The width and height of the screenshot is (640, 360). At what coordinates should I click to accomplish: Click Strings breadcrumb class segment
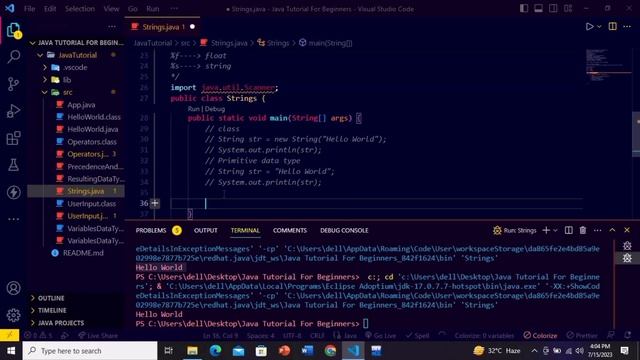click(x=278, y=43)
